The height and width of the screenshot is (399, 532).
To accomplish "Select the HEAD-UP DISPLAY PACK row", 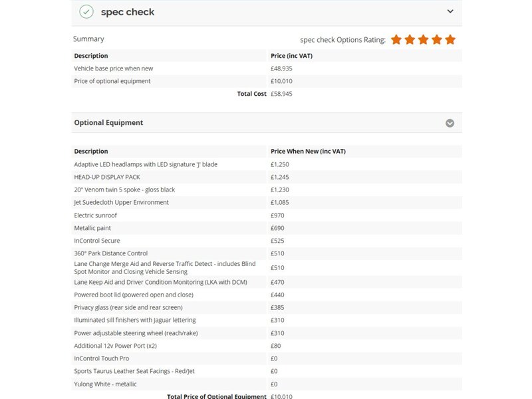I will 267,177.
